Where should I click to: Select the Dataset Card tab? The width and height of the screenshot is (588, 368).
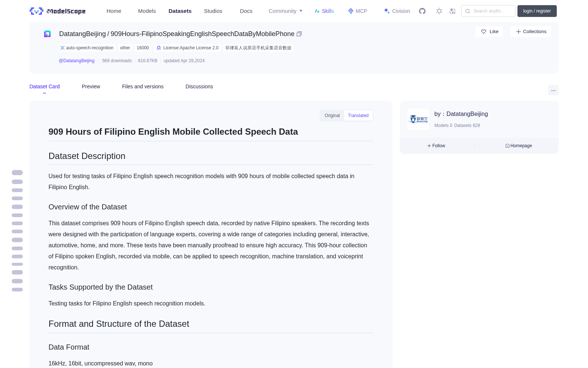click(44, 86)
